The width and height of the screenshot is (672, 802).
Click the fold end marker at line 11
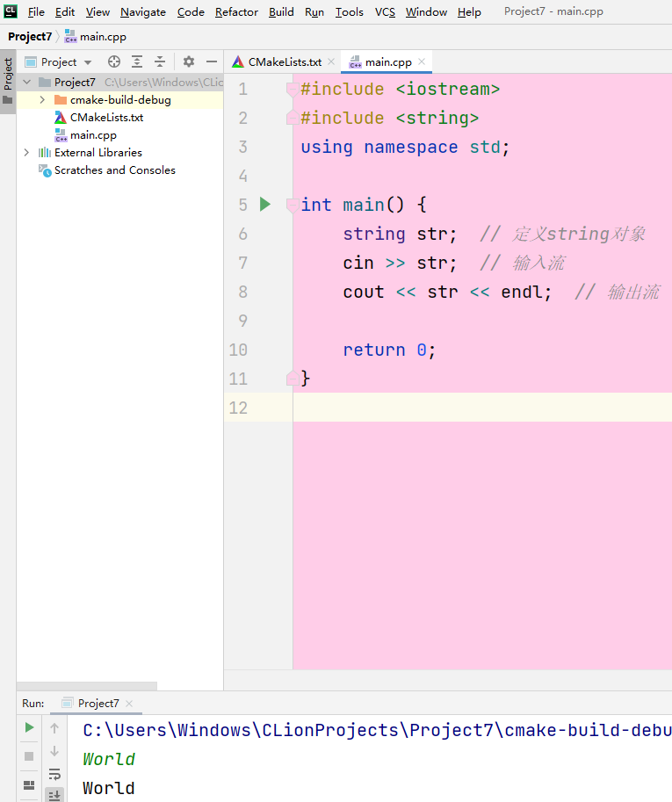292,379
